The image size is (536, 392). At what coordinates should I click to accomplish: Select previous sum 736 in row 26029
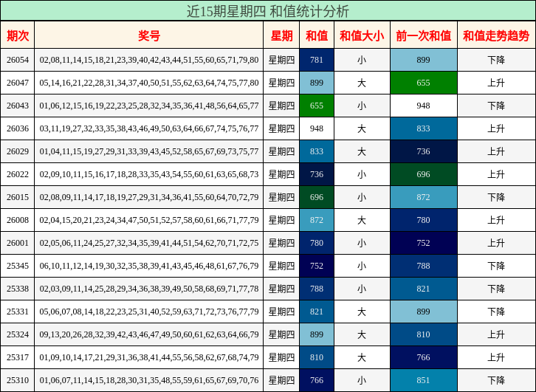tap(424, 151)
